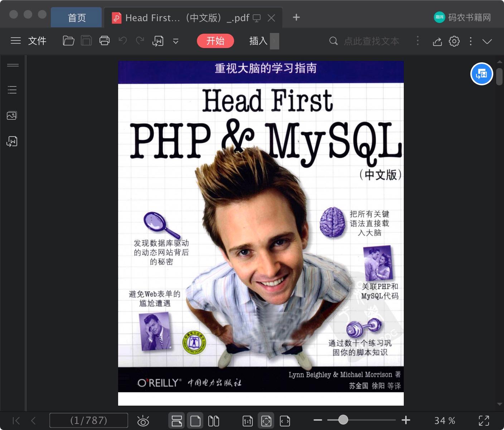This screenshot has height=430, width=504.
Task: Click the search magnifier icon
Action: [x=333, y=41]
